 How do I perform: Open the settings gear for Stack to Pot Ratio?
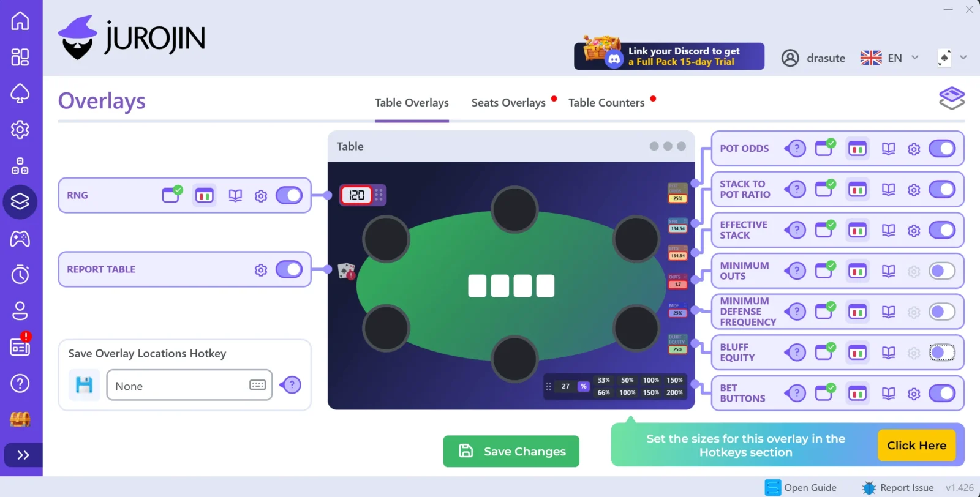pyautogui.click(x=914, y=190)
